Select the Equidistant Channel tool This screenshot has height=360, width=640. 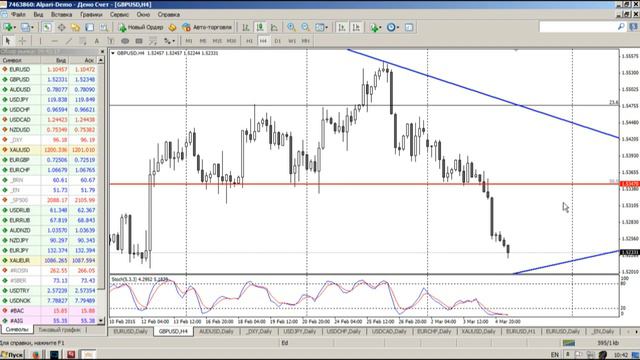(83, 41)
